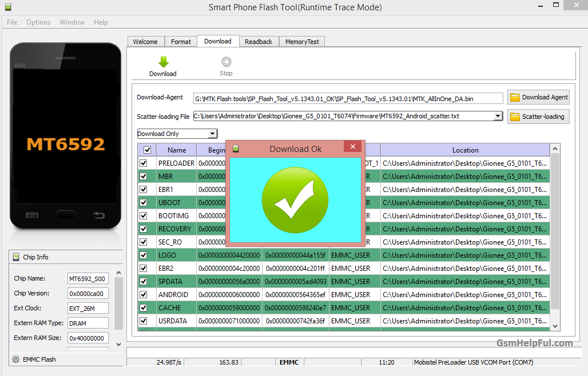The image size is (588, 376).
Task: Click the Ext Clock field EXT_26M
Action: pos(88,309)
